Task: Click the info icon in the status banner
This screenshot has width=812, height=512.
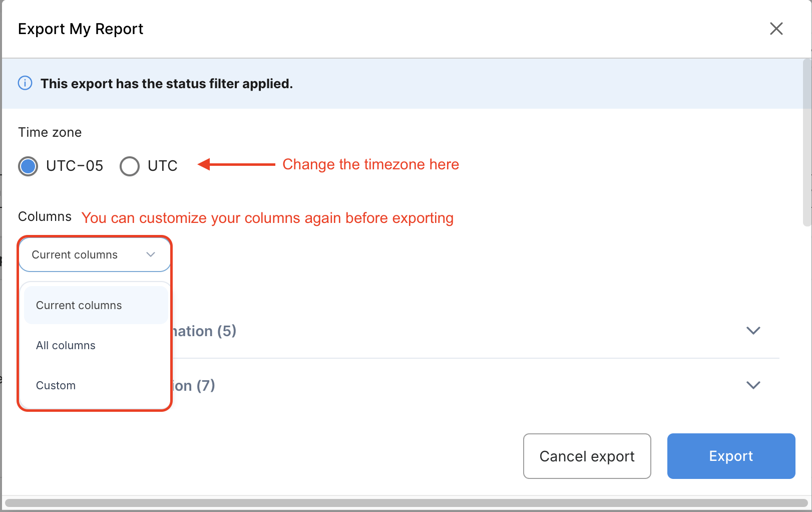Action: (25, 83)
